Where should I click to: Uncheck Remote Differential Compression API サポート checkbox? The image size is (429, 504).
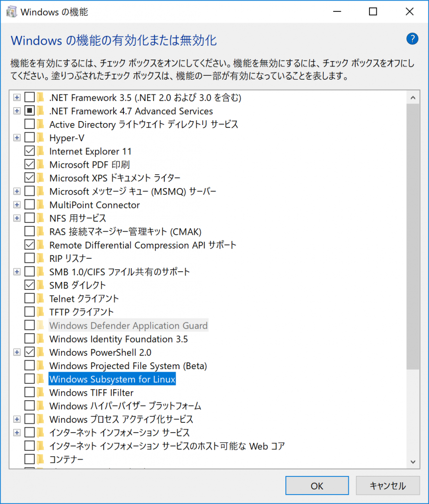pyautogui.click(x=30, y=245)
